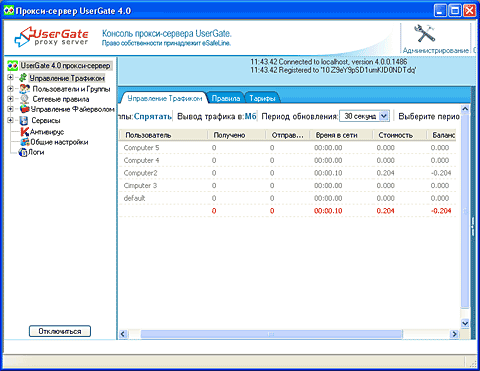Select the Computer 5 row
480x371 pixels.
click(288, 148)
